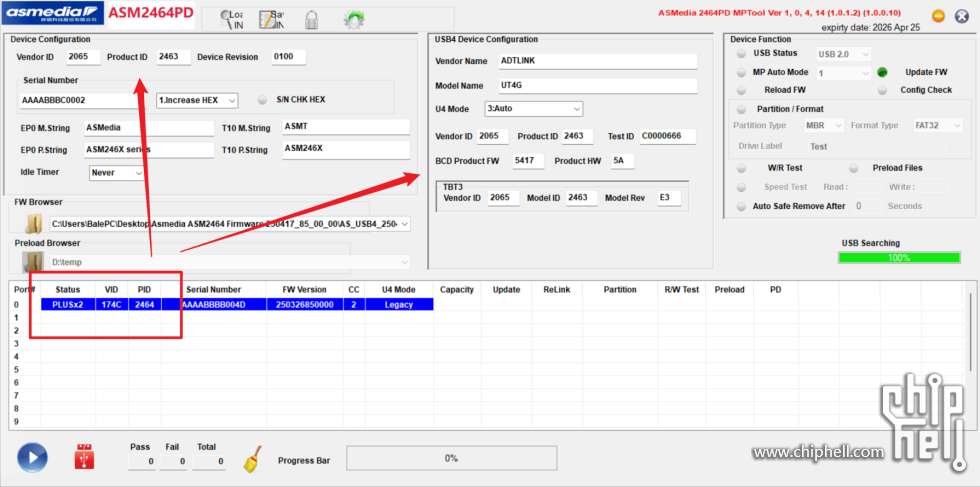Screen dimensions: 980x487
Task: Enable the Config Check option
Action: pyautogui.click(x=882, y=90)
